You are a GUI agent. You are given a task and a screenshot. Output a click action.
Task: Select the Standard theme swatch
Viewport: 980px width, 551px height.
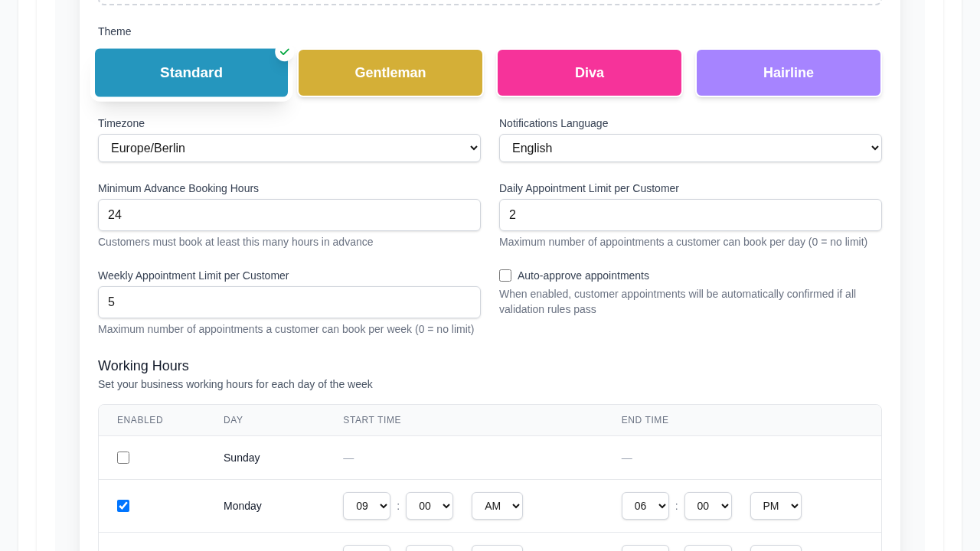coord(191,73)
